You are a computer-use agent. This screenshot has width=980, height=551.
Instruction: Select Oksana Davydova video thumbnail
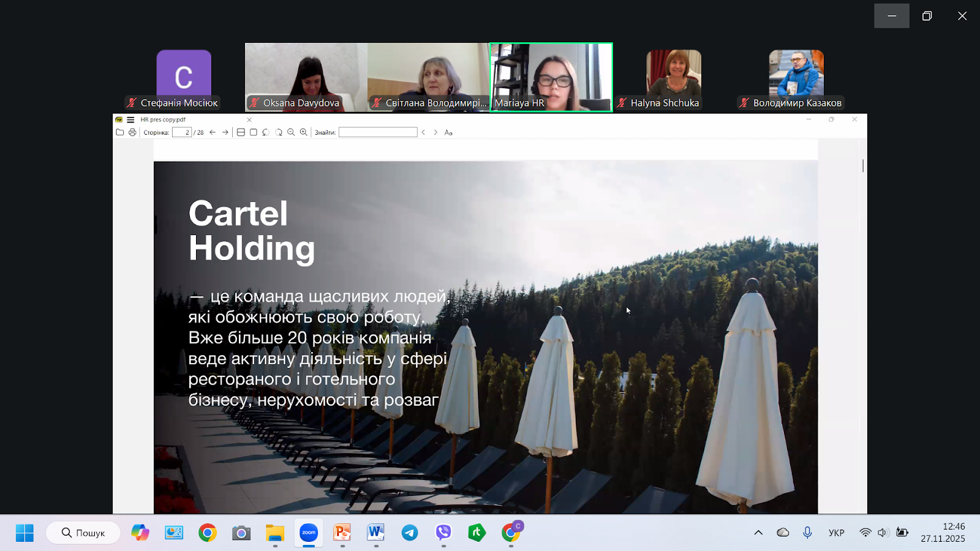click(x=306, y=77)
